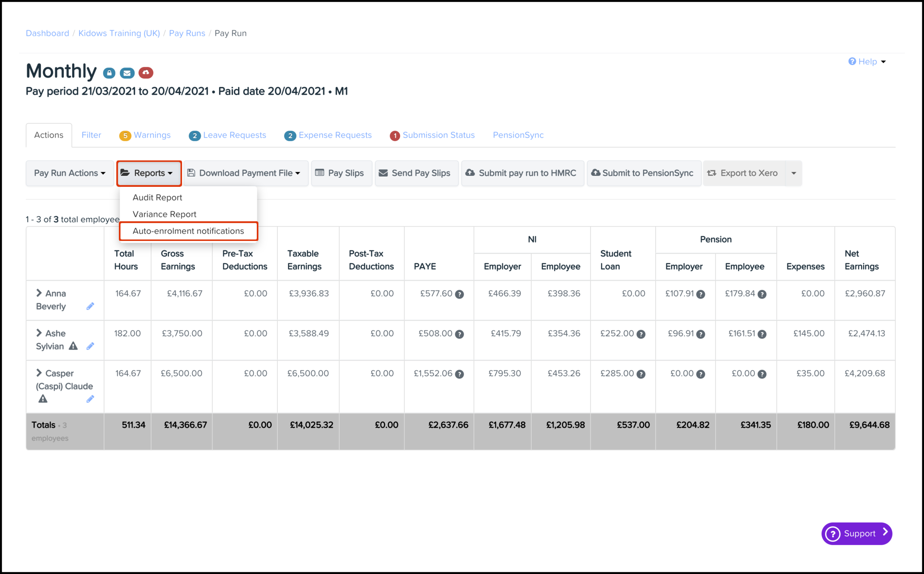
Task: Click the blue lock icon beside Monthly
Action: 109,73
